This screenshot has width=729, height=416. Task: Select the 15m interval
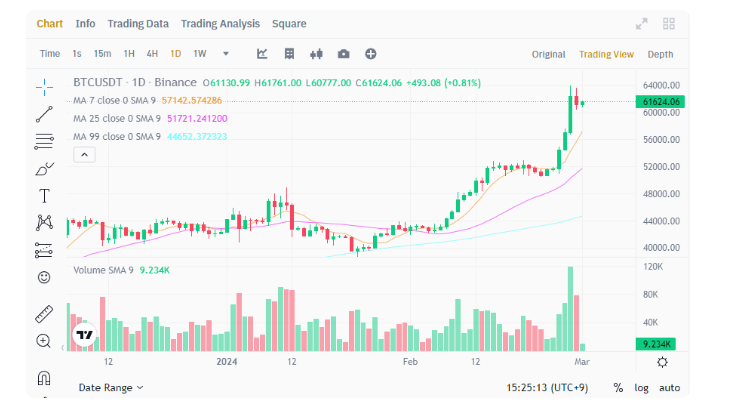(102, 54)
